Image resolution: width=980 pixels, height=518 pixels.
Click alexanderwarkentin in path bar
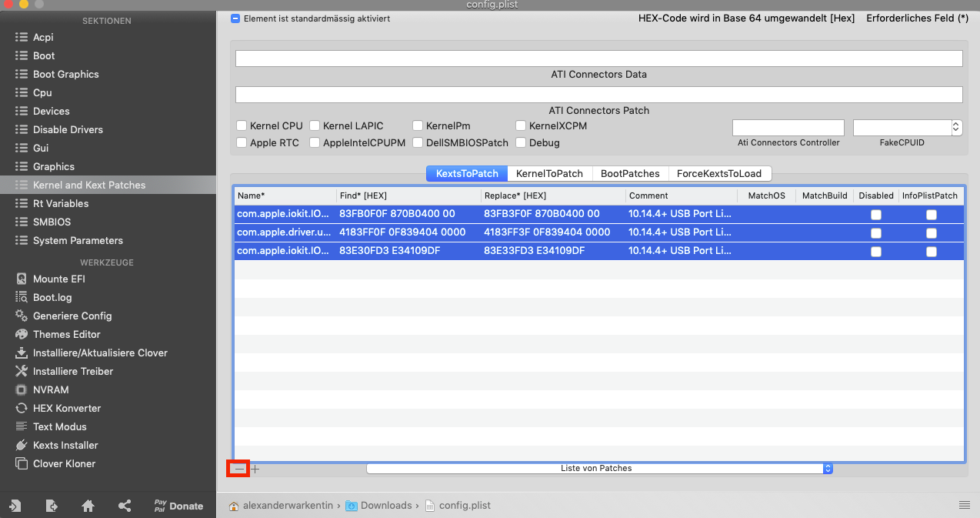pos(288,506)
